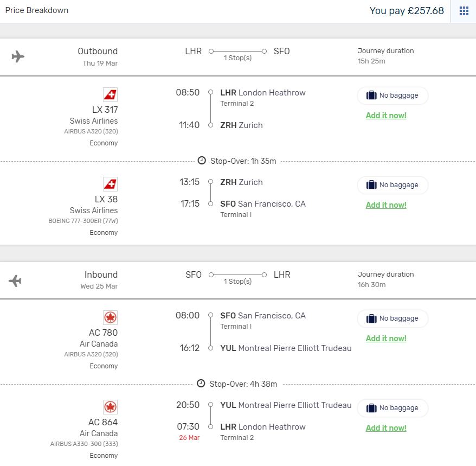
Task: Select the outbound airplane icon
Action: point(17,56)
